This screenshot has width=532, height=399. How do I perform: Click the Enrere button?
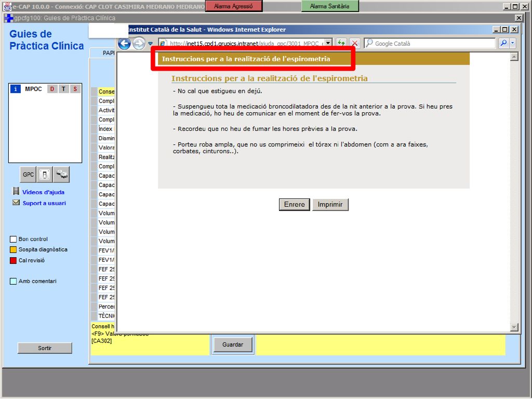click(x=294, y=204)
